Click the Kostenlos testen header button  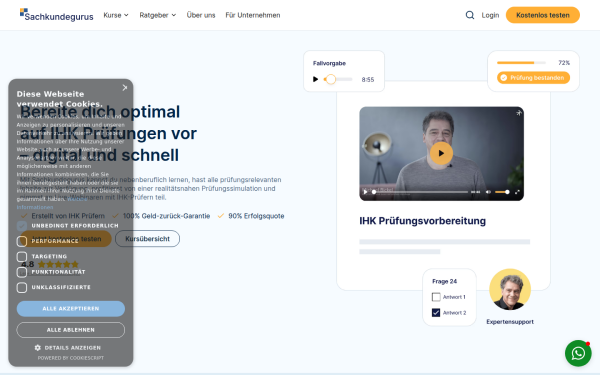coord(543,15)
